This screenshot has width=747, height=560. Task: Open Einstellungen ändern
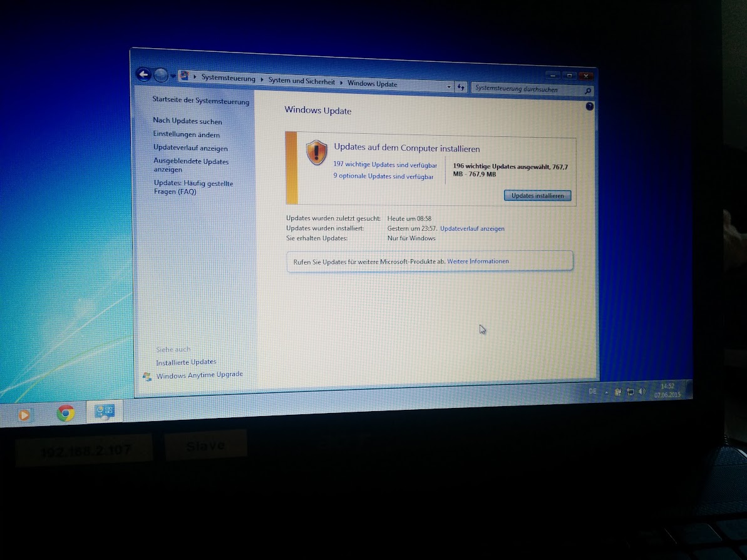click(186, 135)
